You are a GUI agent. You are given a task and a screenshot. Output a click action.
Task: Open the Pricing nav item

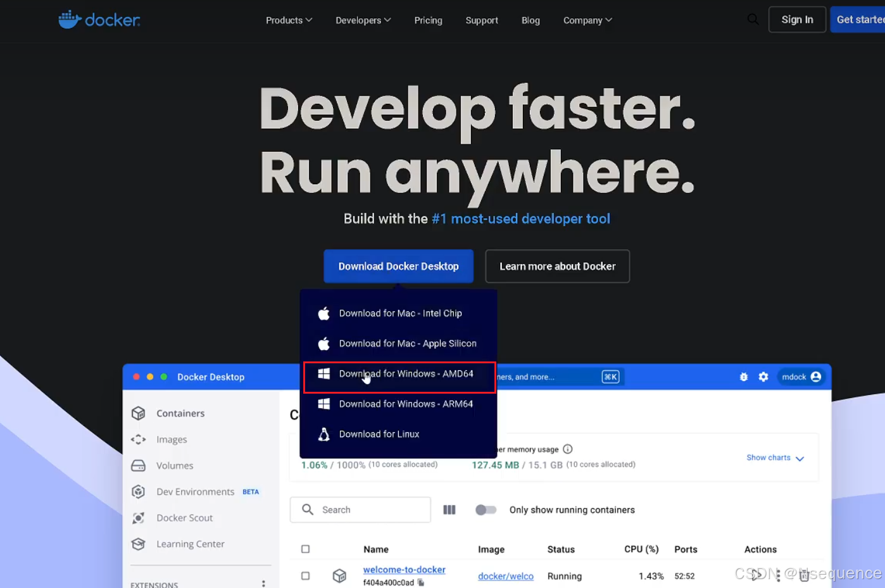point(429,20)
